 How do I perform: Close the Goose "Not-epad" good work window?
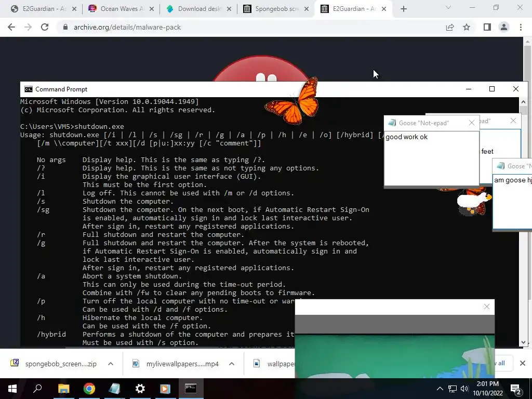[472, 123]
